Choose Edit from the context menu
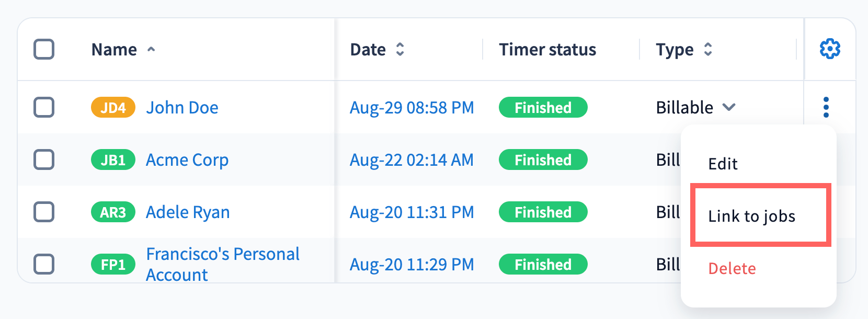868x319 pixels. [x=723, y=164]
